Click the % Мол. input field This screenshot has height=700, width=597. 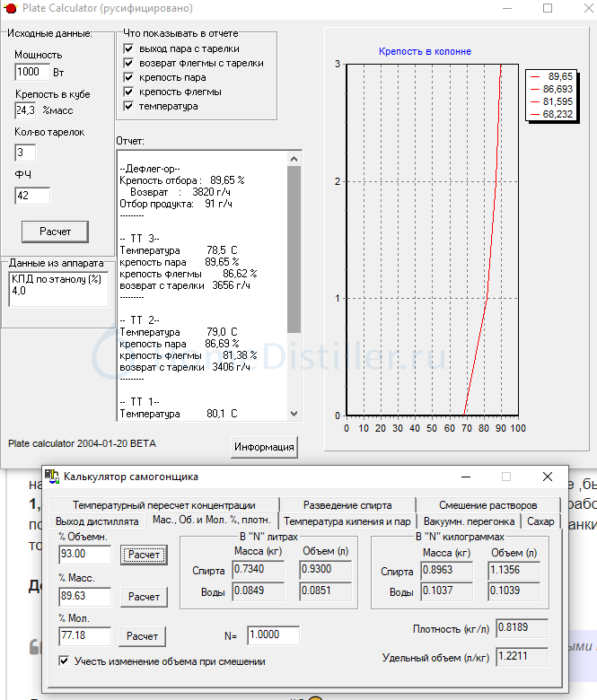tap(85, 635)
